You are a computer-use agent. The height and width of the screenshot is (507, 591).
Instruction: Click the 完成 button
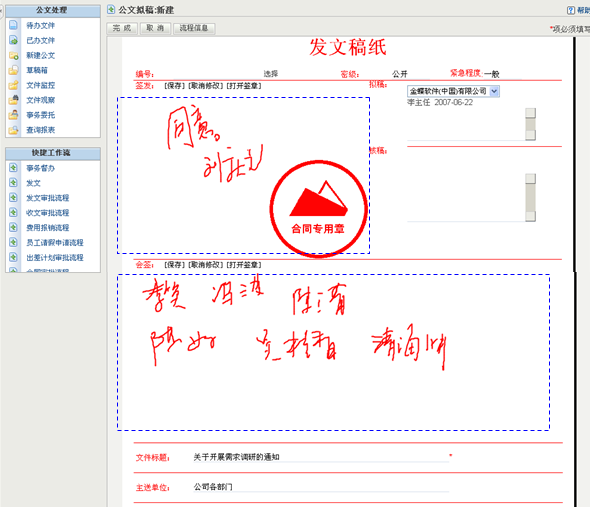tap(122, 28)
